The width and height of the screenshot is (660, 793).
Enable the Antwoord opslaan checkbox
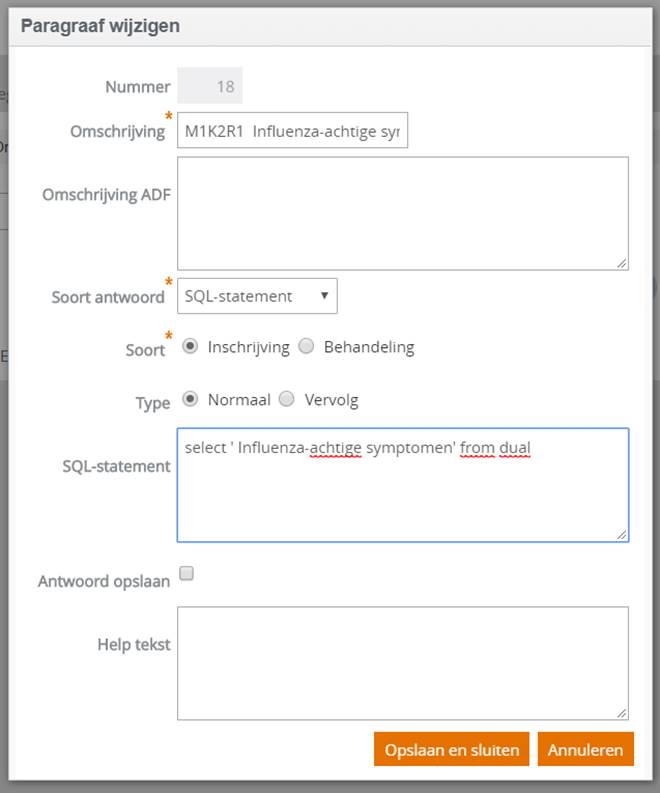(187, 573)
